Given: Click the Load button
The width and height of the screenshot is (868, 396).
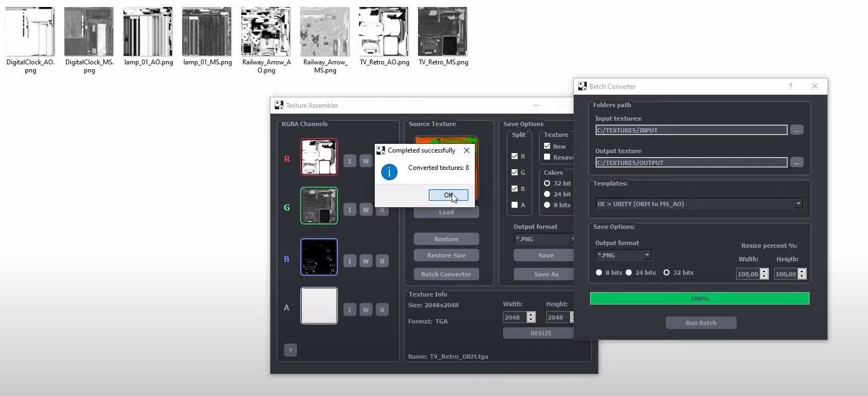Looking at the screenshot, I should pyautogui.click(x=446, y=212).
